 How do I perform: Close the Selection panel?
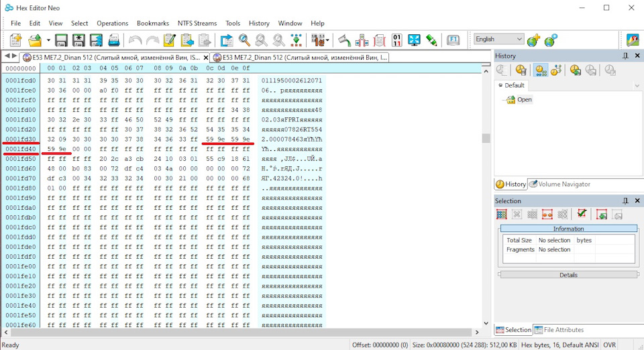(x=637, y=200)
